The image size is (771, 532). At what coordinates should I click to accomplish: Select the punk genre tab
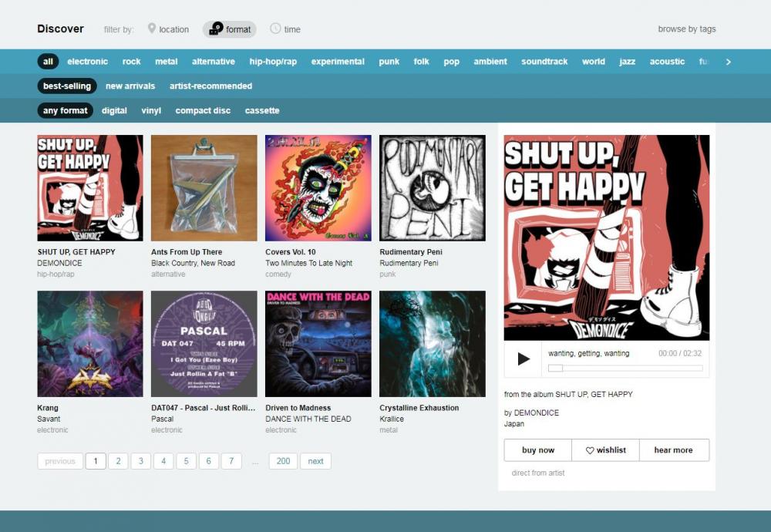pyautogui.click(x=389, y=62)
